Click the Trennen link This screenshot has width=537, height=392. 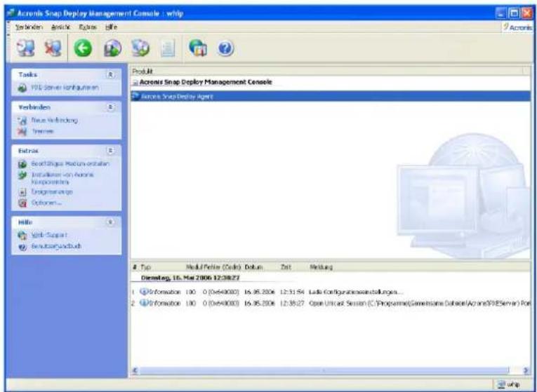click(43, 131)
